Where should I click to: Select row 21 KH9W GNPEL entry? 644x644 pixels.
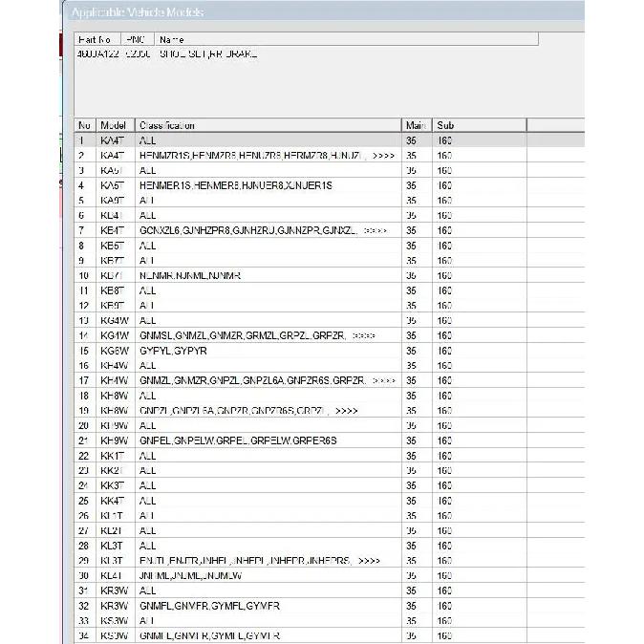click(x=329, y=440)
